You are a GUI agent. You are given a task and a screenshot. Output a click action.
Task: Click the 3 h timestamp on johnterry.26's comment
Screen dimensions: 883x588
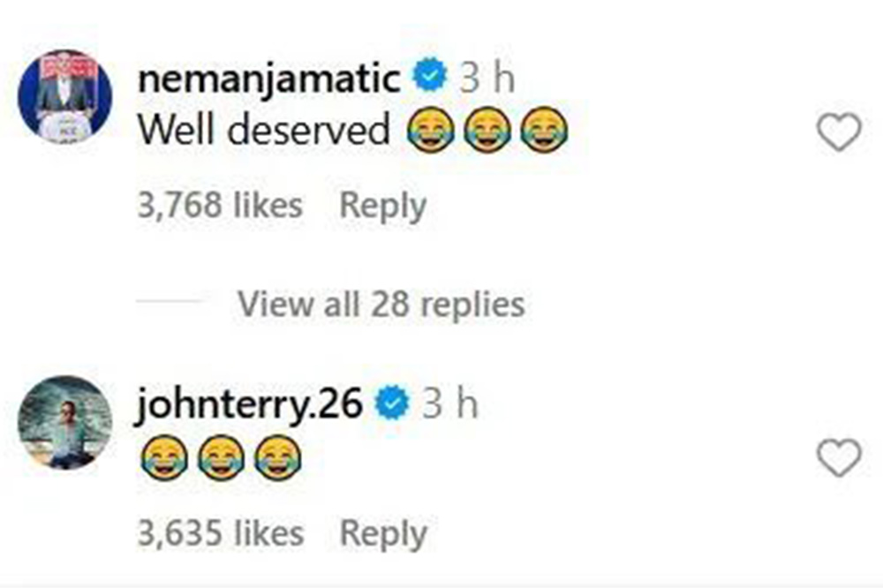449,404
